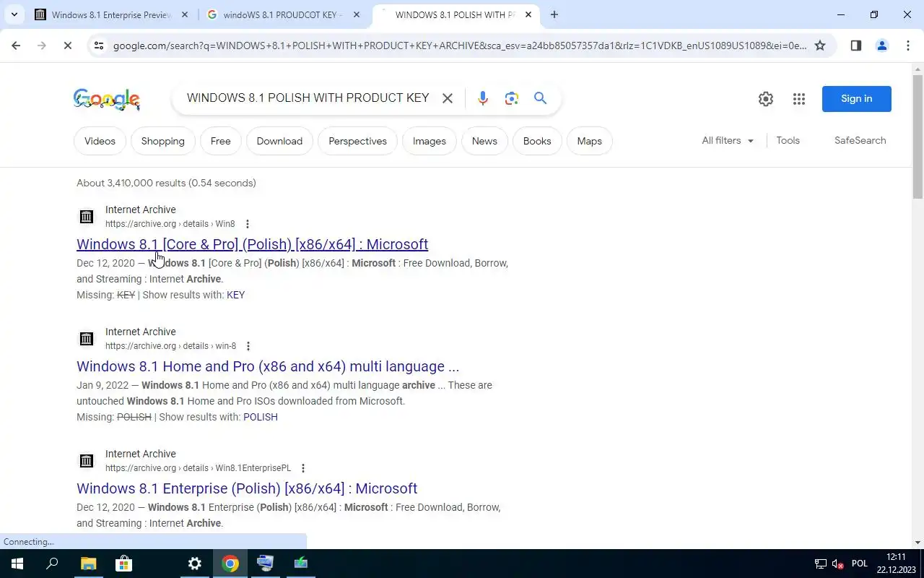The height and width of the screenshot is (578, 924).
Task: Open Chrome profile icon
Action: pos(881,46)
